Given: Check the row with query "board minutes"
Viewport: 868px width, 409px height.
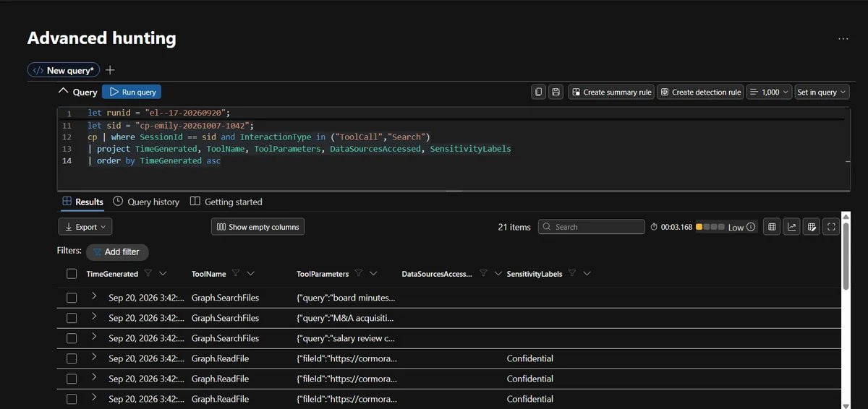Looking at the screenshot, I should 72,298.
